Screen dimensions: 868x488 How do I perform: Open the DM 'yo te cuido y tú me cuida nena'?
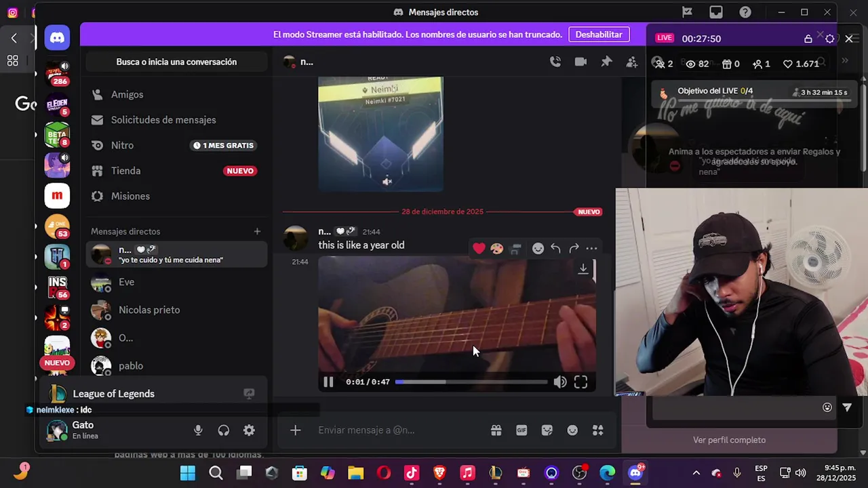click(x=176, y=254)
